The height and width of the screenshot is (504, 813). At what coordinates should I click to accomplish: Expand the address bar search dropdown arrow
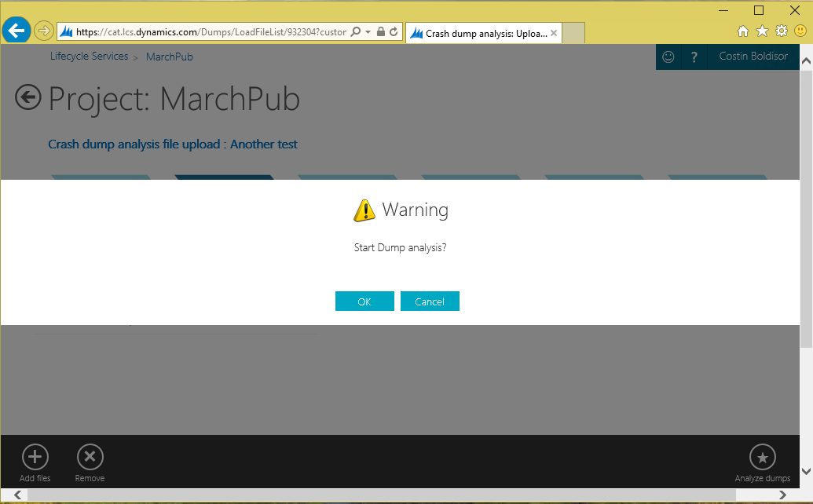[368, 32]
